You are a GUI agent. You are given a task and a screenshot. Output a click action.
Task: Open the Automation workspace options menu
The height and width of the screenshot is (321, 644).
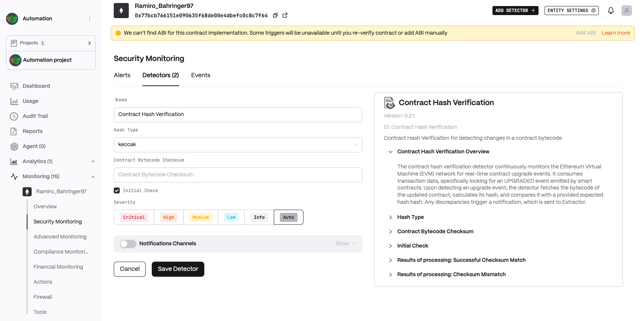pyautogui.click(x=90, y=19)
